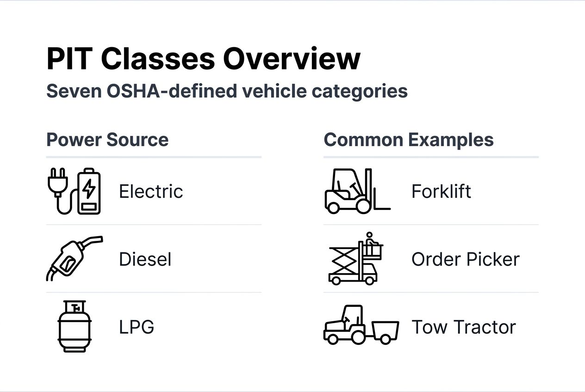Click the PIT Classes Overview title
The width and height of the screenshot is (585, 392).
(x=203, y=59)
